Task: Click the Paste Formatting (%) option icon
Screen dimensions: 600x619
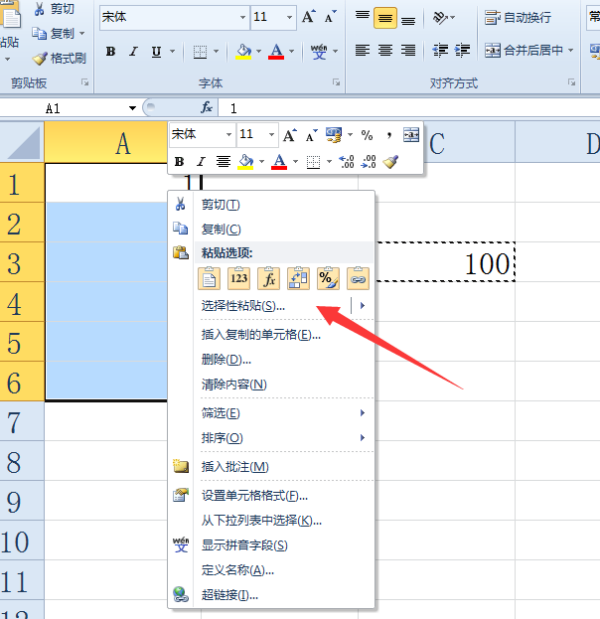Action: (328, 278)
